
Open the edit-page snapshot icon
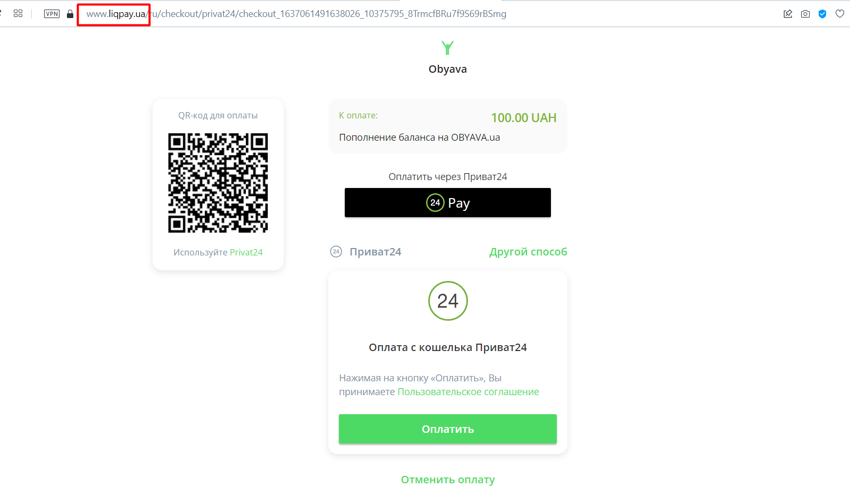788,14
